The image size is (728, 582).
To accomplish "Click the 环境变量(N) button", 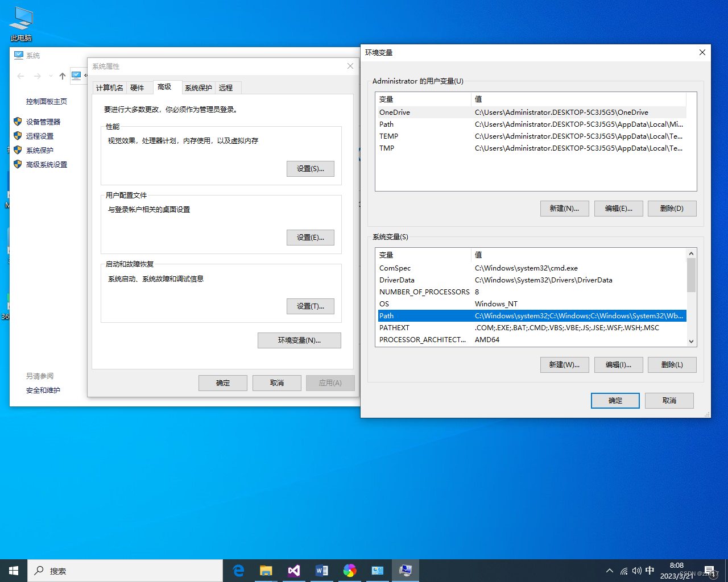I will click(x=299, y=340).
